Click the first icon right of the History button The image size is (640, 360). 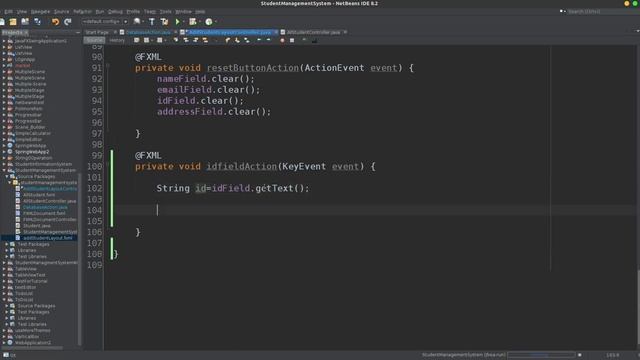136,40
